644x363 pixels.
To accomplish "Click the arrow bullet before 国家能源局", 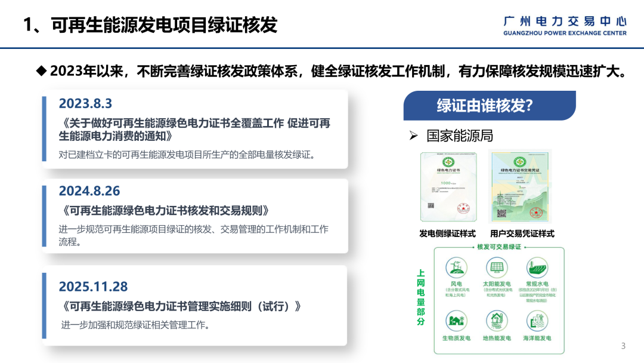I will point(414,136).
